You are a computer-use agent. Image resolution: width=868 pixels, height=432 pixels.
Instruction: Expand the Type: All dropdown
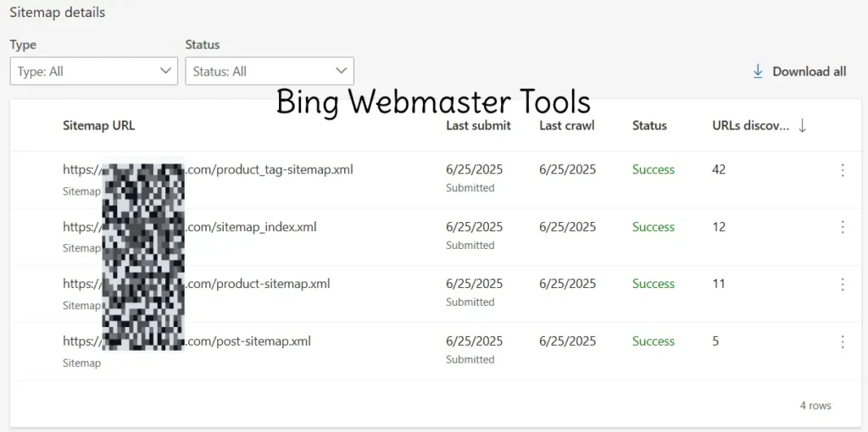(94, 71)
